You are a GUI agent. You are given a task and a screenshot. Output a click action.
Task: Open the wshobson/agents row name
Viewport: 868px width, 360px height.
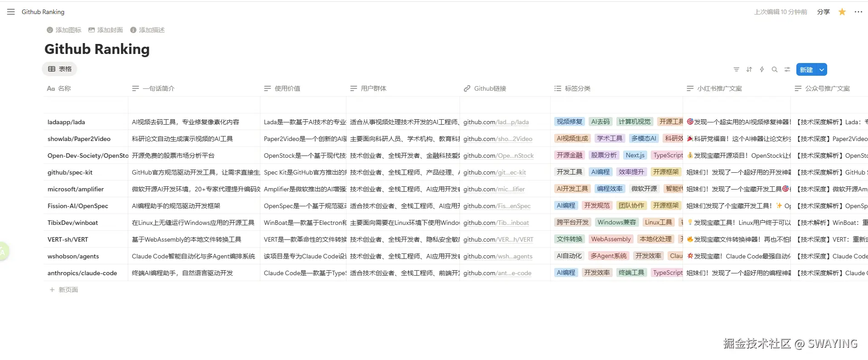73,256
